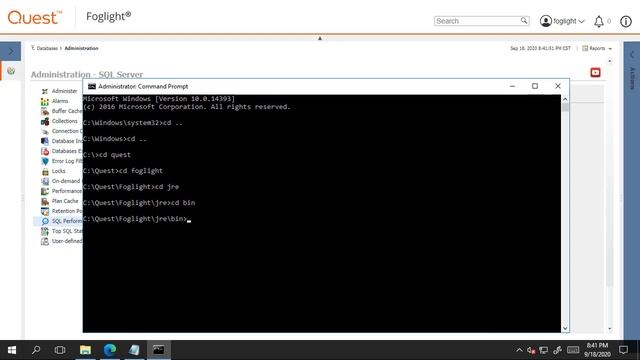
Task: Click the Command Prompt terminal text area
Action: [x=322, y=213]
